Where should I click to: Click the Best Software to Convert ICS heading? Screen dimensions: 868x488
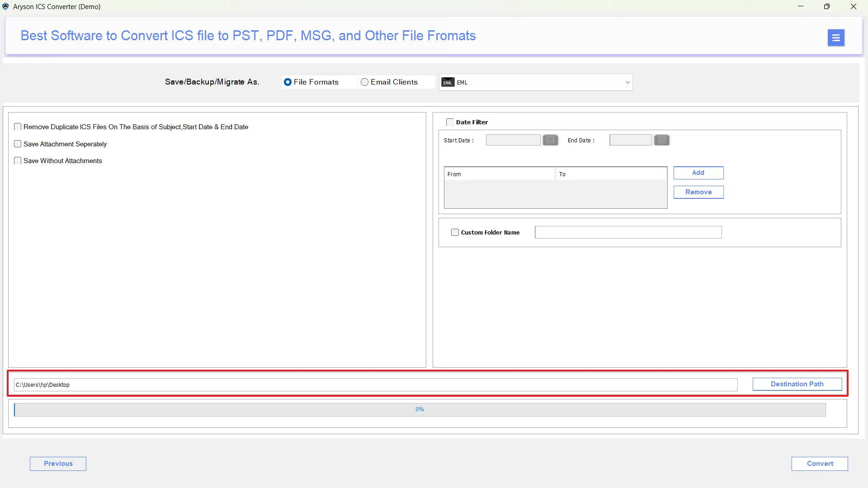tap(248, 36)
